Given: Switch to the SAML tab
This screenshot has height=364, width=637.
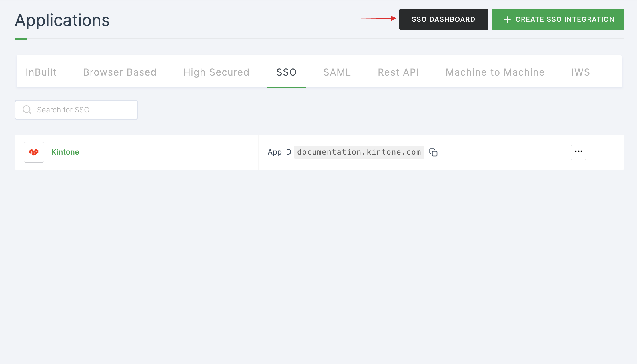Looking at the screenshot, I should click(336, 72).
